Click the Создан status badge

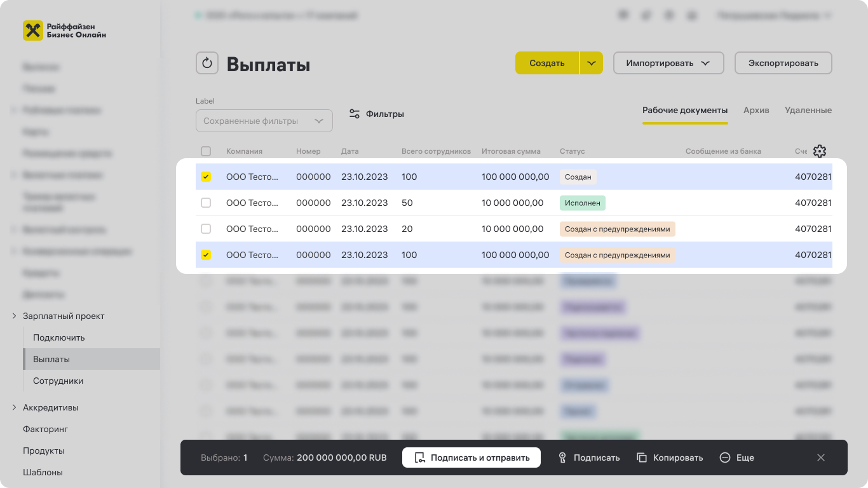[578, 177]
